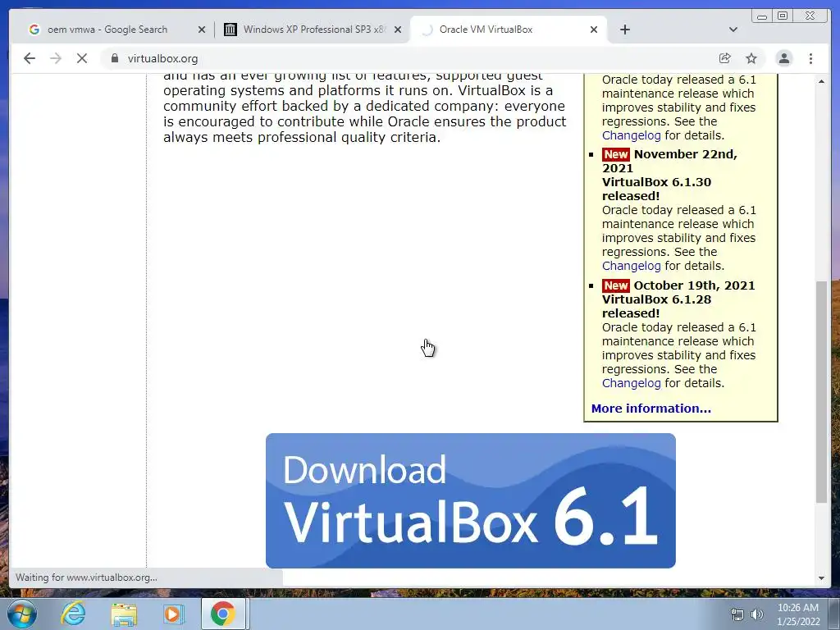Open the volume speaker tray icon
Viewport: 840px width, 630px height.
(757, 614)
